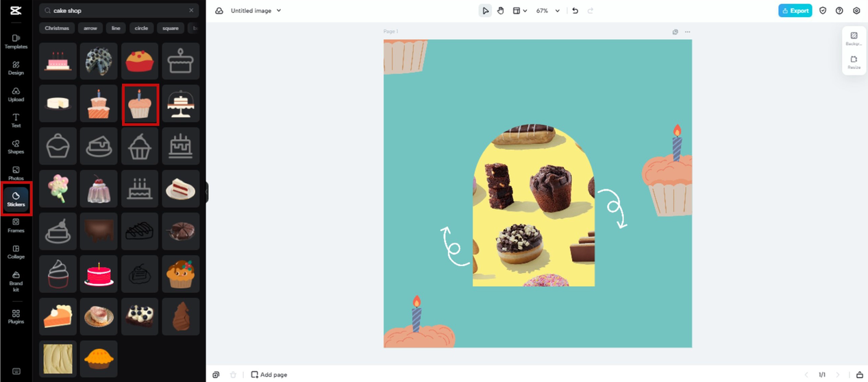
Task: Add the white cheesecake sticker
Action: pyautogui.click(x=58, y=104)
